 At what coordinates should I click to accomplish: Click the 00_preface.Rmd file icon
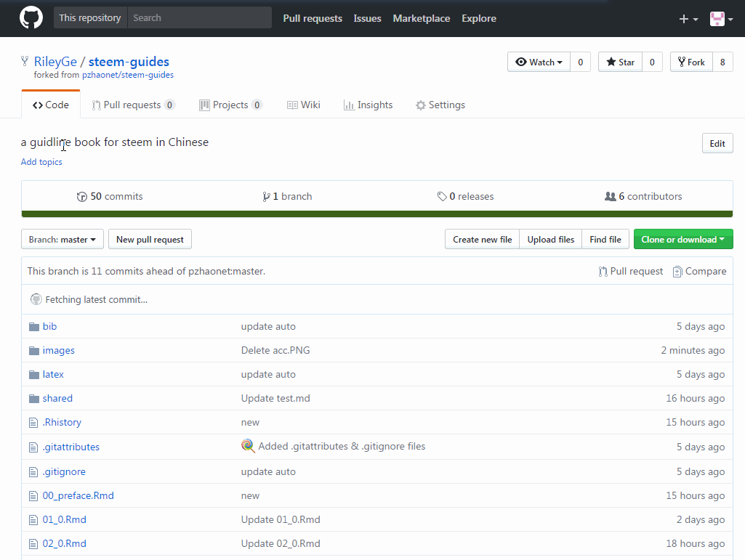point(33,496)
